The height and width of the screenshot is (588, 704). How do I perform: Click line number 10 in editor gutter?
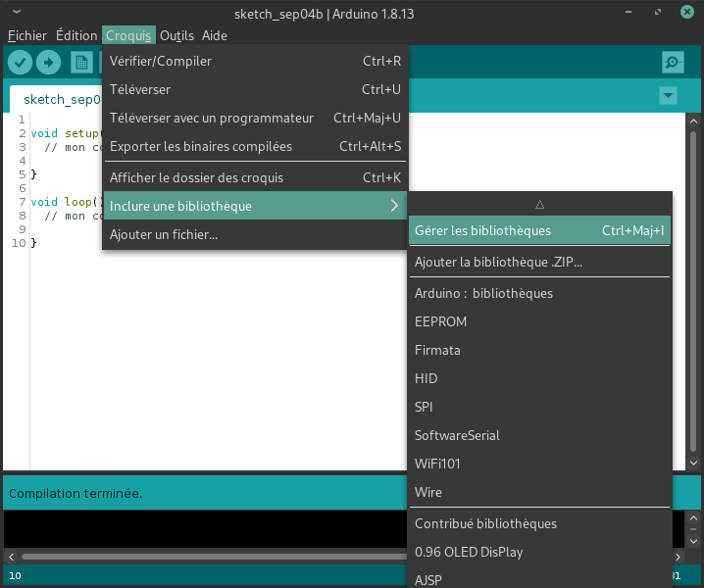19,243
